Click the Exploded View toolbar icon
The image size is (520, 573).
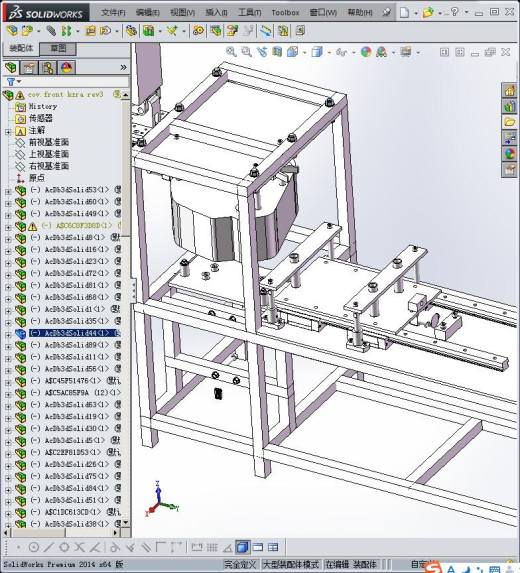click(232, 31)
